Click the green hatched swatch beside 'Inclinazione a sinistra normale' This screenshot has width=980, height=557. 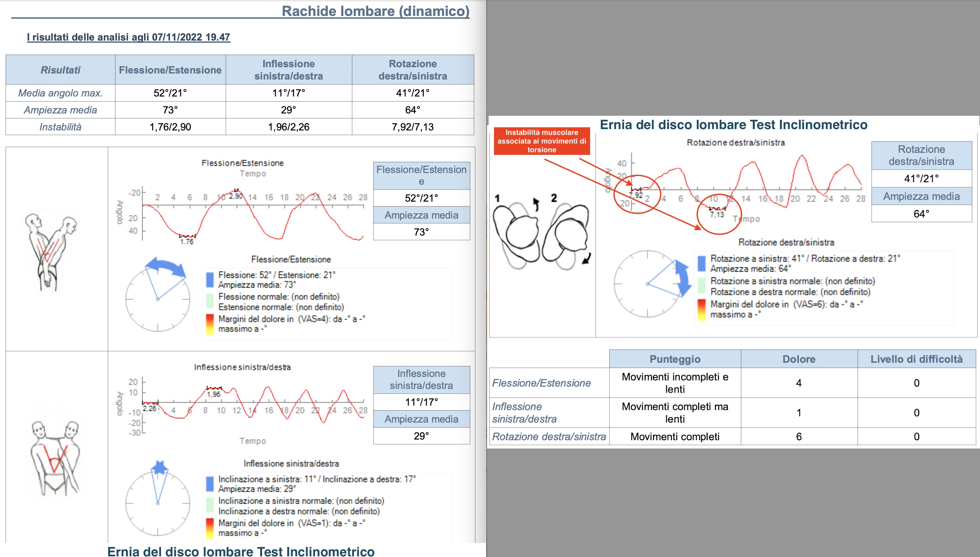(210, 505)
